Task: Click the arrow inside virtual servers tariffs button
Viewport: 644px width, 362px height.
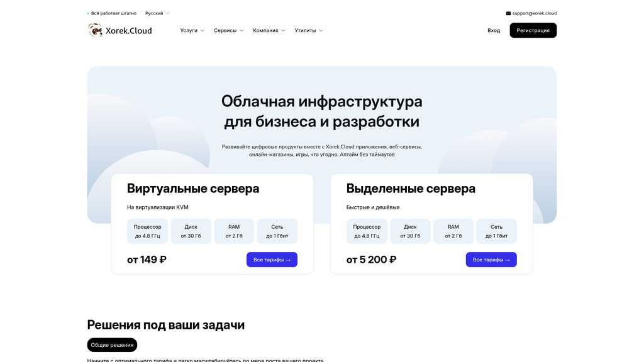Action: (x=289, y=260)
